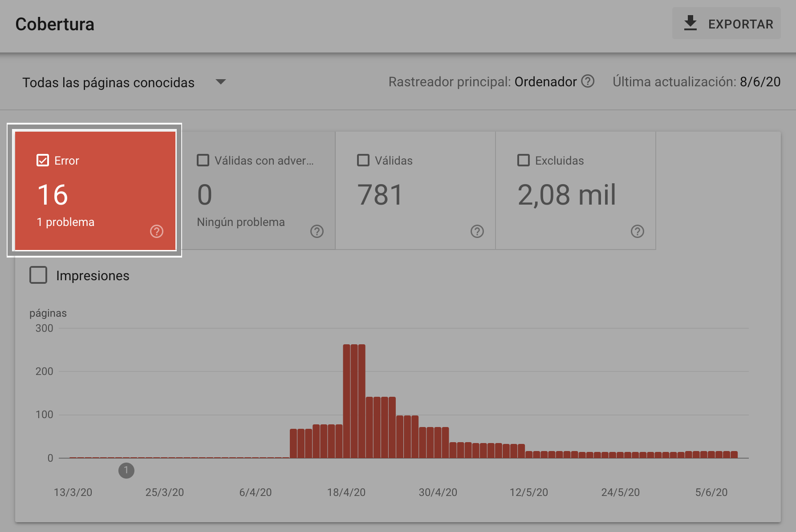Click the tallest bar in the chart
Viewport: 796px width, 532px height.
click(x=354, y=400)
